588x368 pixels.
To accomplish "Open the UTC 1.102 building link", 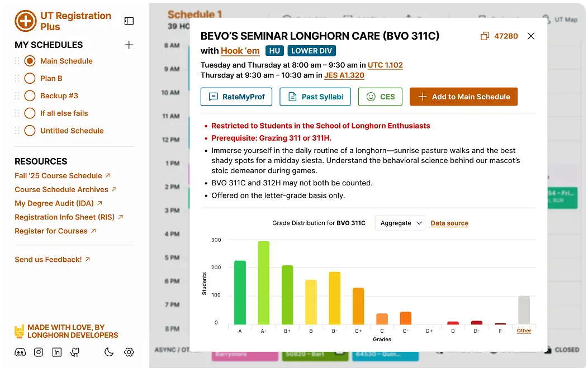I will 385,65.
